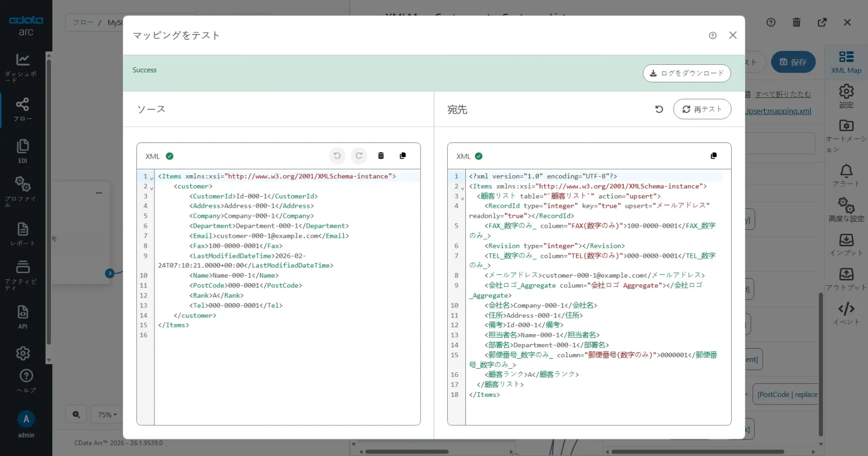868x456 pixels.
Task: Open the Upsert mapping.xml link
Action: tap(778, 111)
